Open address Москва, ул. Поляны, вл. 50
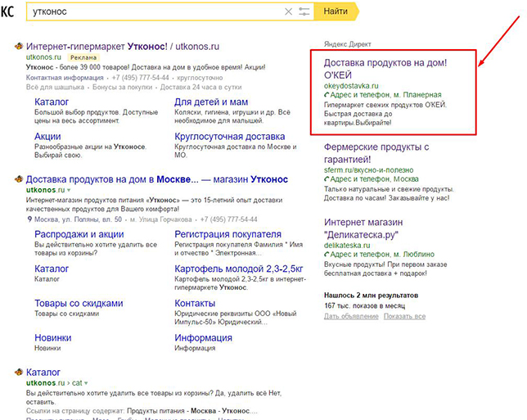The height and width of the screenshot is (420, 527). [78, 219]
